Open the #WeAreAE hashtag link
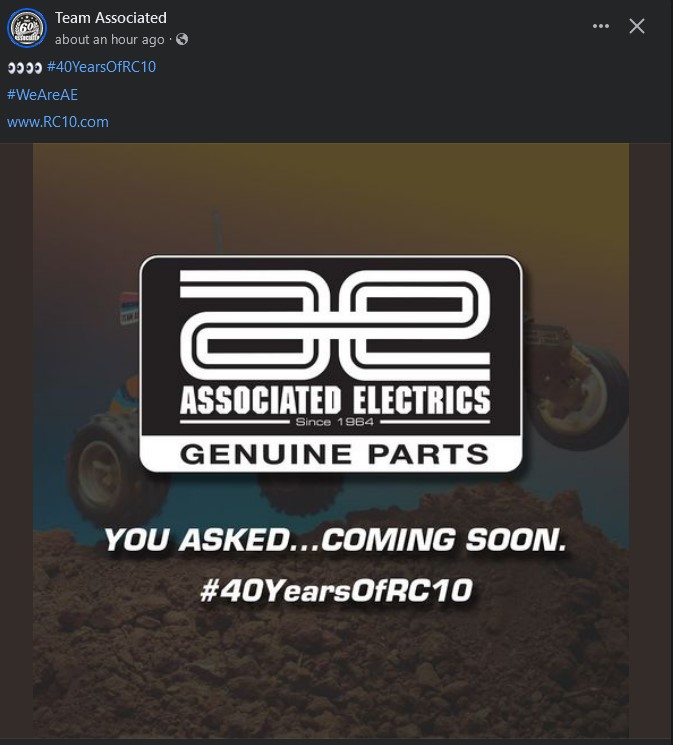Screen dimensions: 673x745 (42, 95)
